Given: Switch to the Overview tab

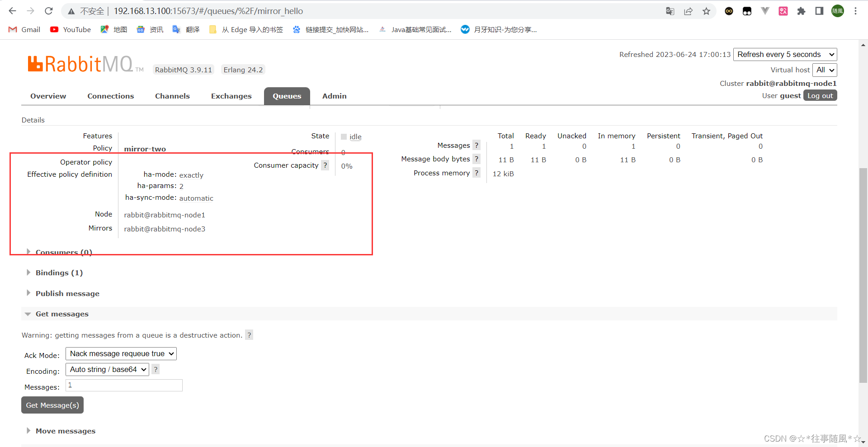Looking at the screenshot, I should click(x=48, y=96).
